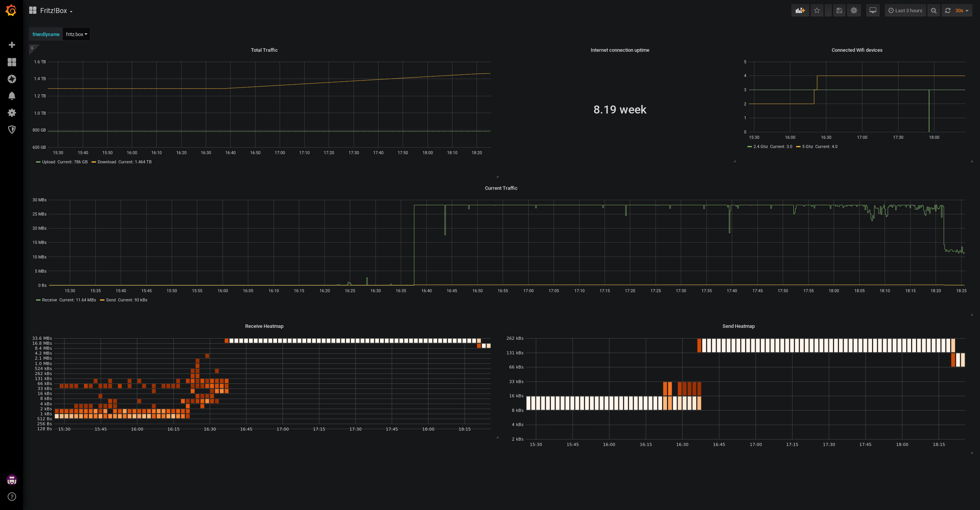Refresh the dashboard now
The image size is (980, 510).
(x=948, y=11)
